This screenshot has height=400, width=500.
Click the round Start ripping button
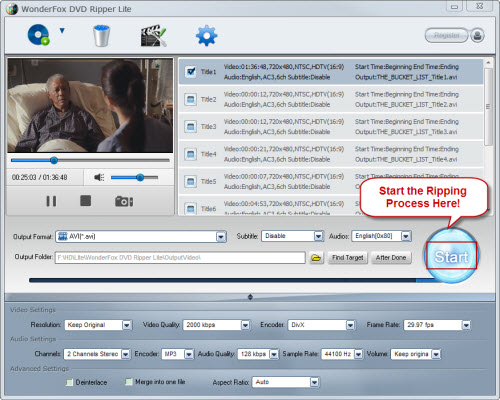pyautogui.click(x=451, y=256)
